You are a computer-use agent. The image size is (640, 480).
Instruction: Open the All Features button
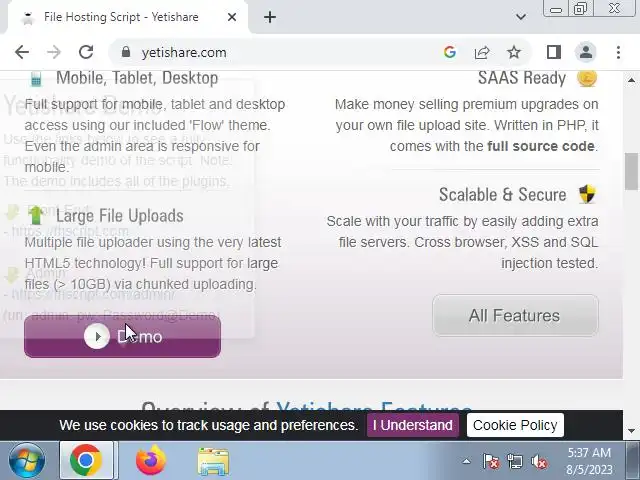point(516,316)
